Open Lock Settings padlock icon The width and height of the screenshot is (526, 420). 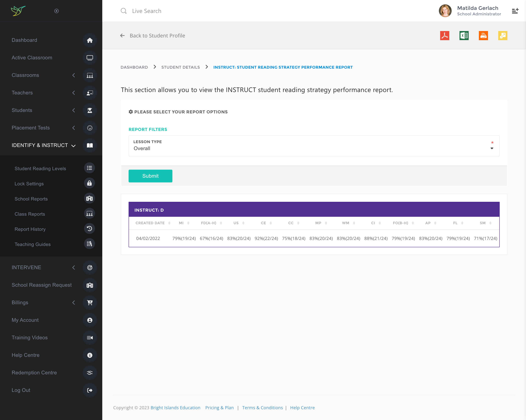click(89, 183)
